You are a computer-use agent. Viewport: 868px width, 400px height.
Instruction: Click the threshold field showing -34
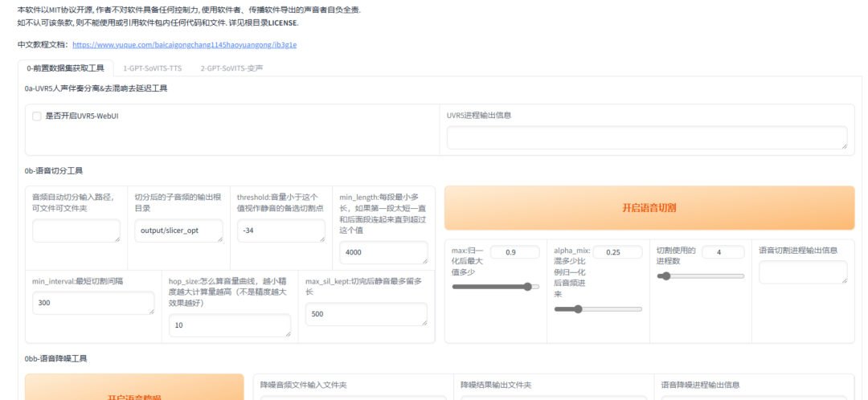pyautogui.click(x=281, y=231)
